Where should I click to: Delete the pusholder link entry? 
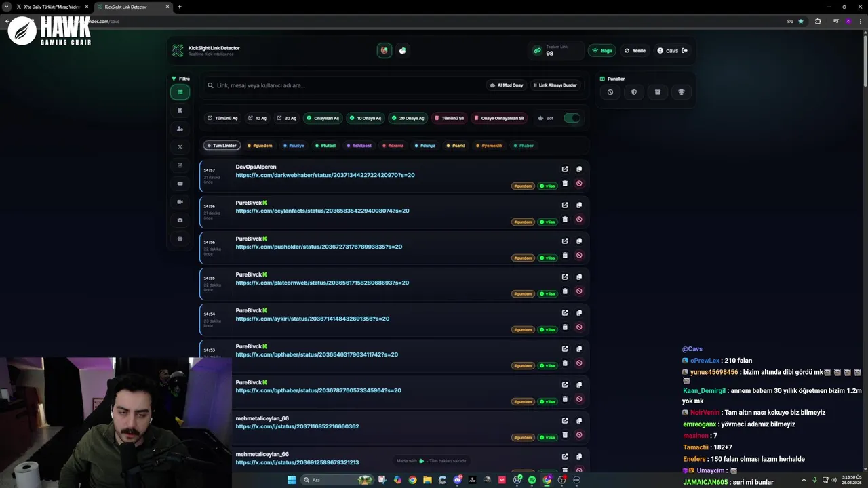[565, 255]
